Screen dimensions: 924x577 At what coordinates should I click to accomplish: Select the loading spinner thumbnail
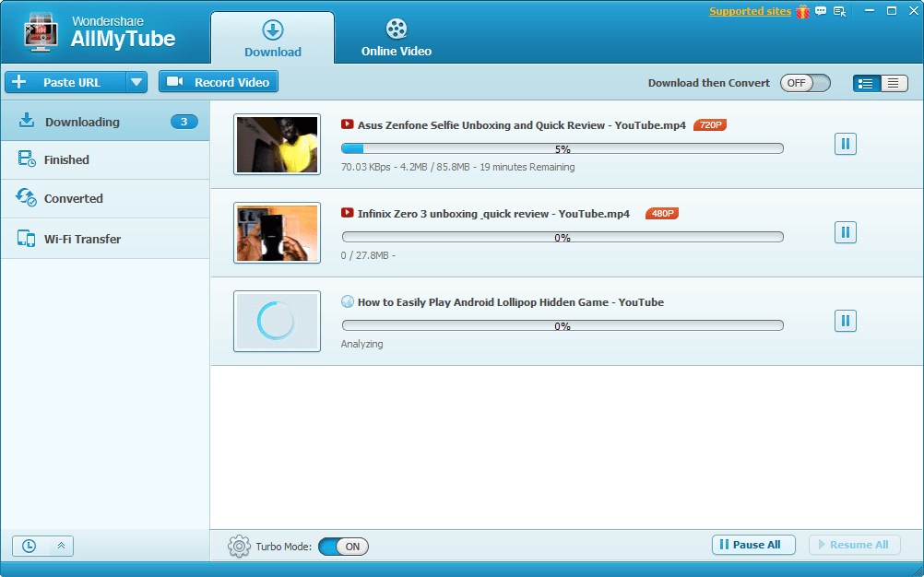coord(277,321)
